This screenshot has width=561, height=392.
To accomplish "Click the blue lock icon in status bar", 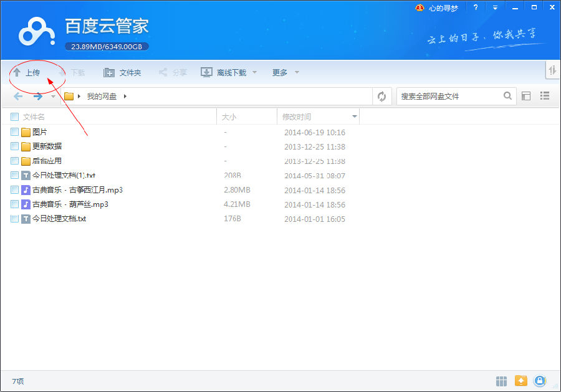I will pos(540,381).
